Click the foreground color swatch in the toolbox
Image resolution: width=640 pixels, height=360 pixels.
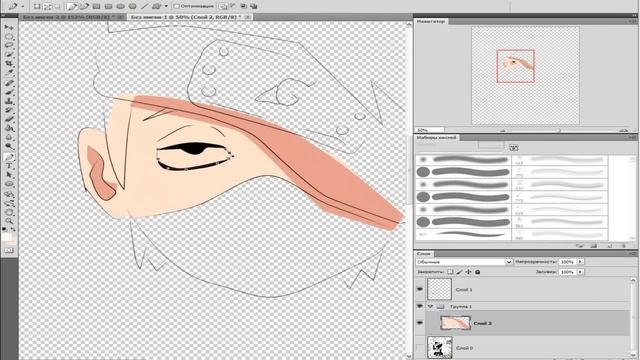click(6, 237)
